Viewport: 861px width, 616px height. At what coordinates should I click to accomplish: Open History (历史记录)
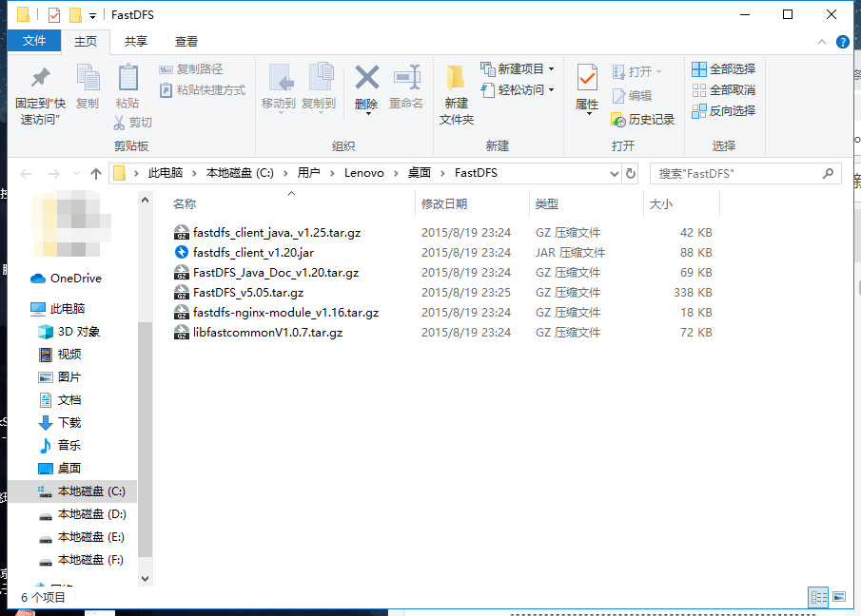(x=643, y=120)
